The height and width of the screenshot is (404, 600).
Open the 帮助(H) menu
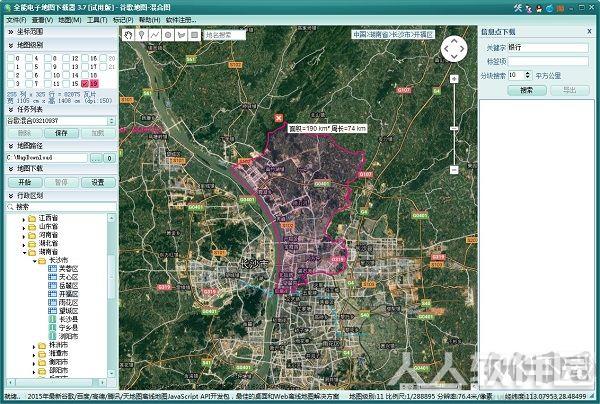point(149,20)
